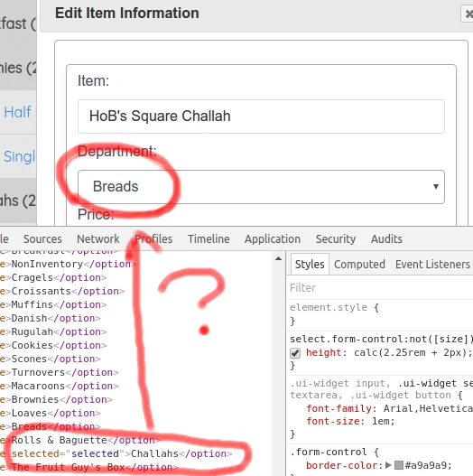Switch to the Timeline tab

209,239
